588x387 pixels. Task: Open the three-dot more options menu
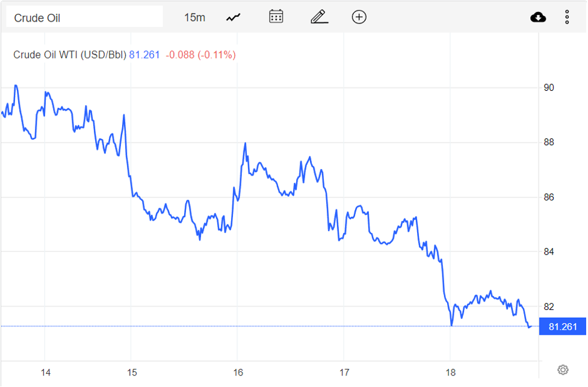coord(567,17)
